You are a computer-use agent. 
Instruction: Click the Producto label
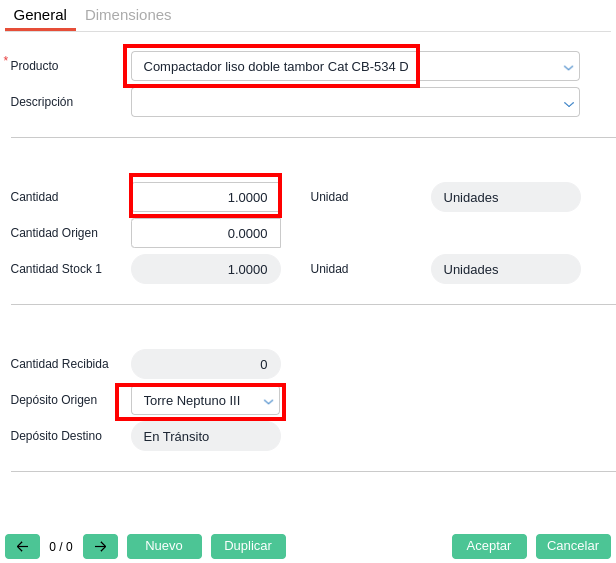tap(35, 66)
